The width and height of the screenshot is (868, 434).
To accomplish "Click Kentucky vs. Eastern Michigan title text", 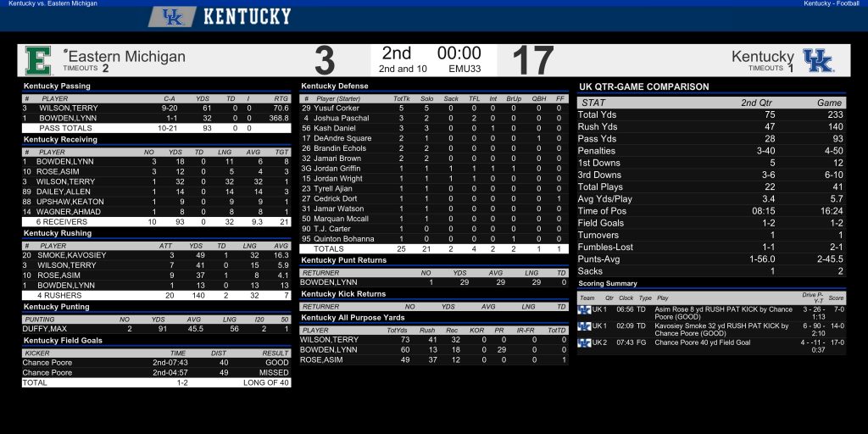I will [x=53, y=3].
